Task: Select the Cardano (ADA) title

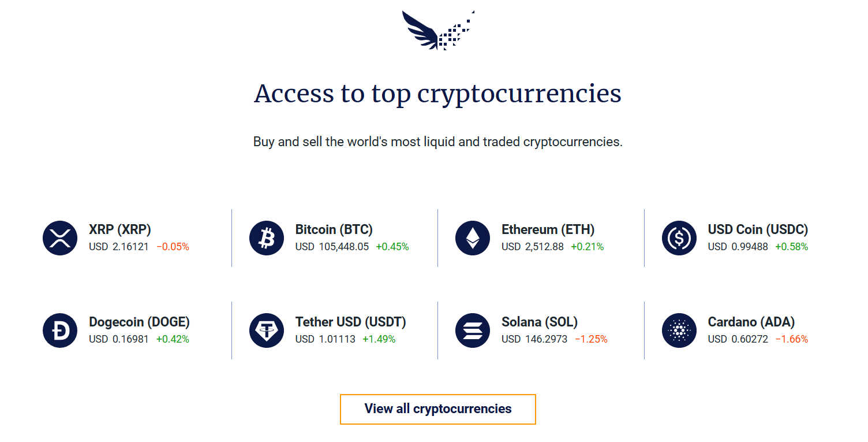Action: coord(751,322)
